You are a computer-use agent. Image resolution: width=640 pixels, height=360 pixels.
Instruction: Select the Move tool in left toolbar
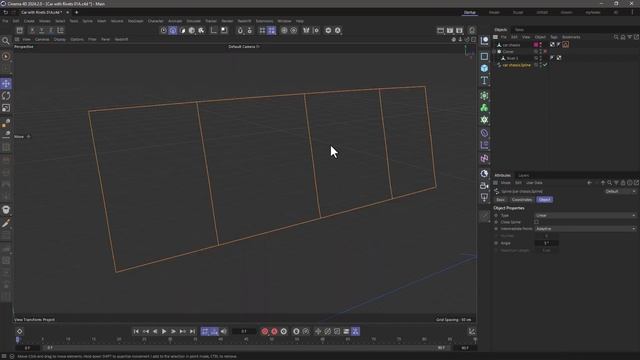[6, 84]
